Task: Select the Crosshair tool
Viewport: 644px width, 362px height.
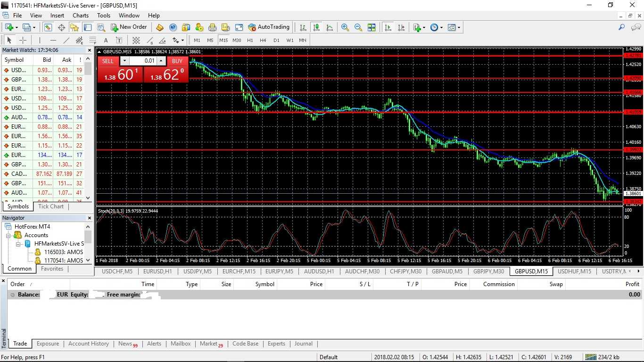Action: [x=23, y=40]
